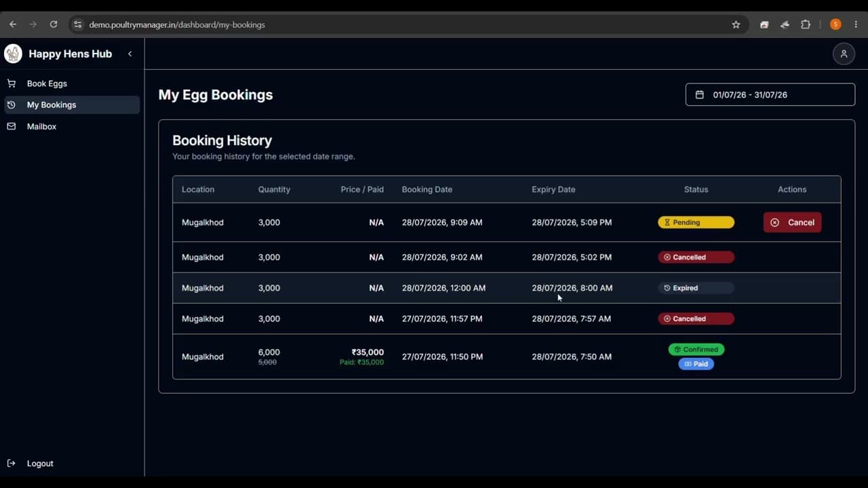Go back with browser back arrow
This screenshot has height=488, width=868.
pyautogui.click(x=13, y=24)
